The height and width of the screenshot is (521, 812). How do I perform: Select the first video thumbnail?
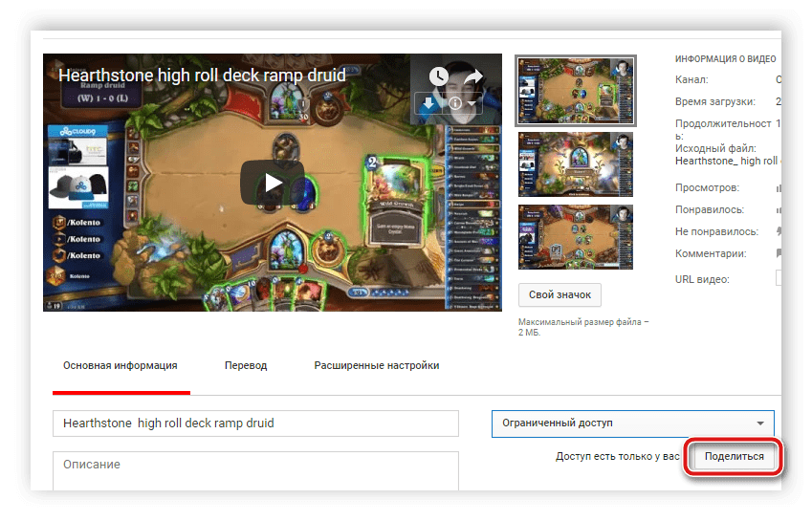coord(576,91)
